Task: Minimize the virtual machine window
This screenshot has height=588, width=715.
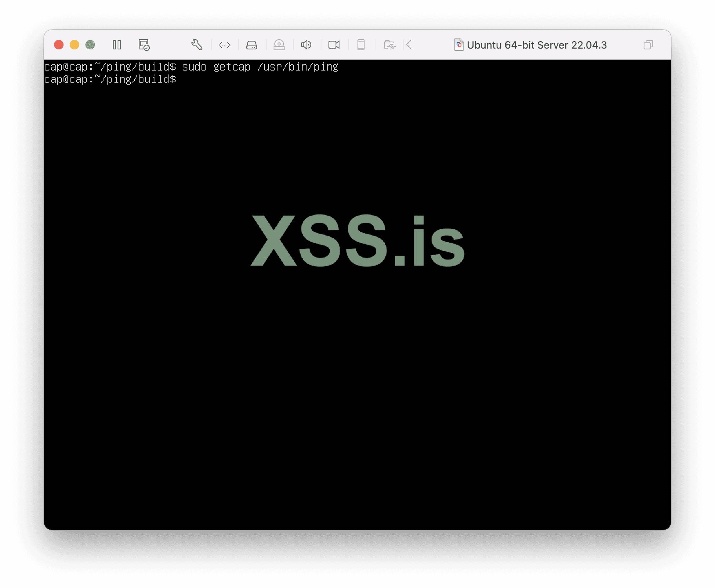Action: coord(74,45)
